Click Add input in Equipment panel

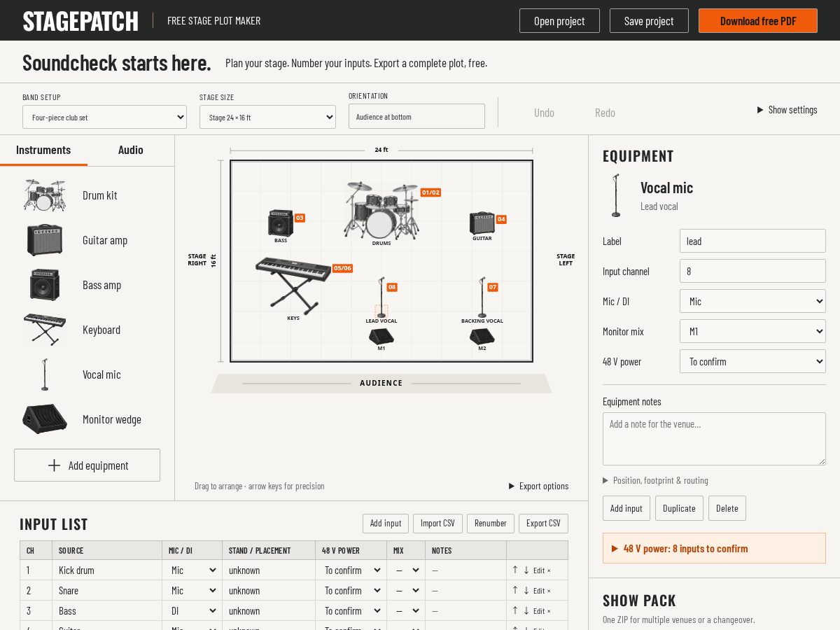coord(626,508)
